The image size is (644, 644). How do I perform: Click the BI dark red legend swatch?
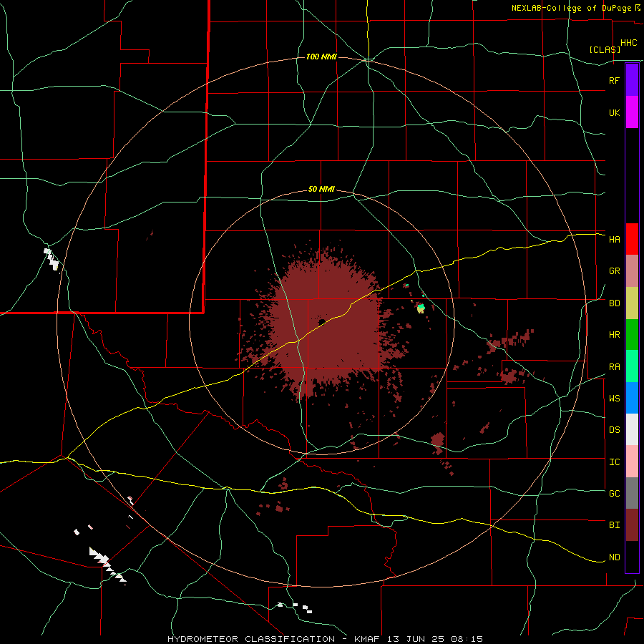[x=632, y=525]
